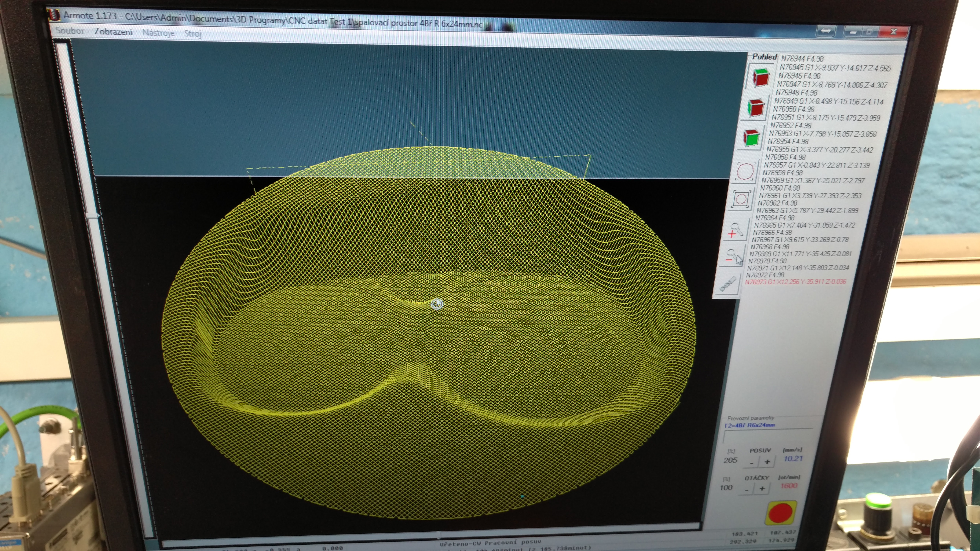980x551 pixels.
Task: Open the Soubor menu
Action: pos(70,31)
